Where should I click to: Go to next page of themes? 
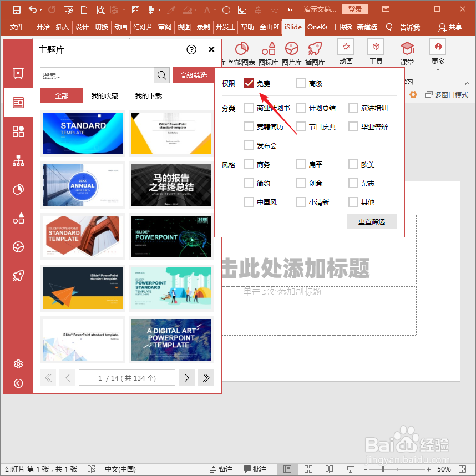pos(186,378)
